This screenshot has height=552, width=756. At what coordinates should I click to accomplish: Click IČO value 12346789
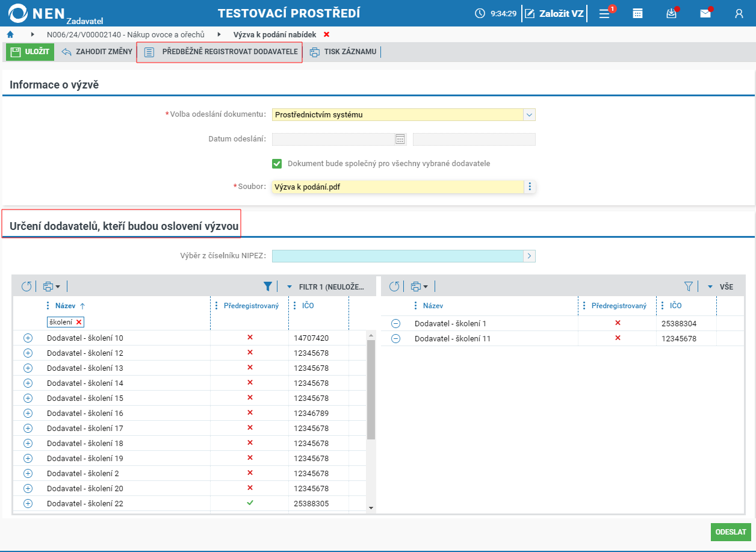(311, 413)
